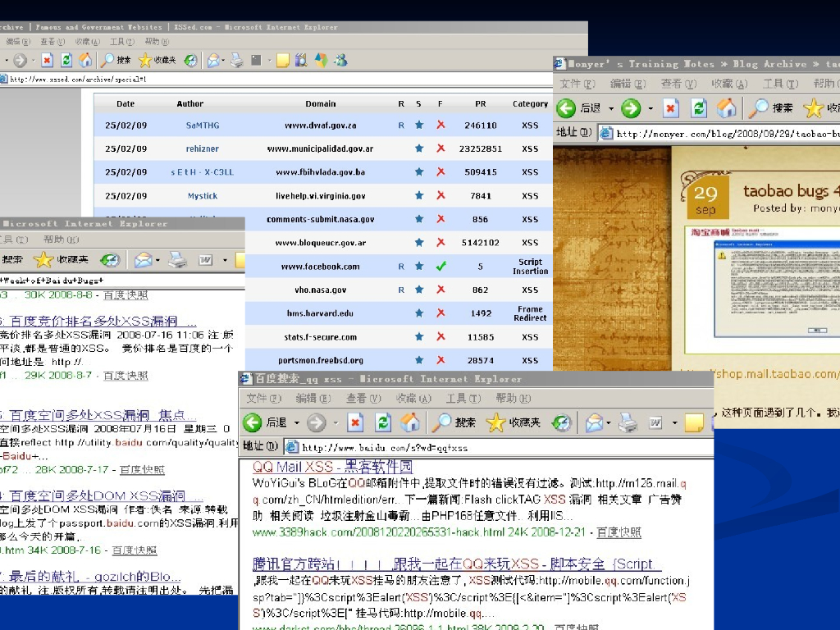The image size is (840, 630).
Task: Open 查看(V) menu in Monyer's window
Action: 678,84
